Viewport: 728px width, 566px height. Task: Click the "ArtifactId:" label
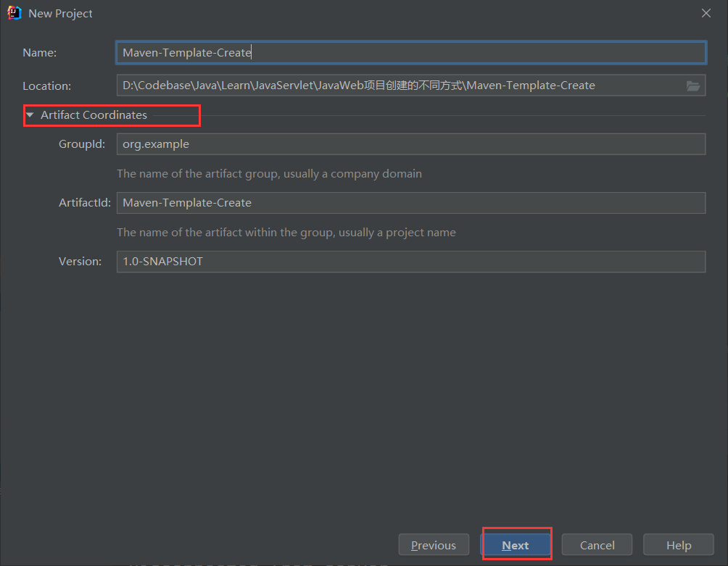85,203
